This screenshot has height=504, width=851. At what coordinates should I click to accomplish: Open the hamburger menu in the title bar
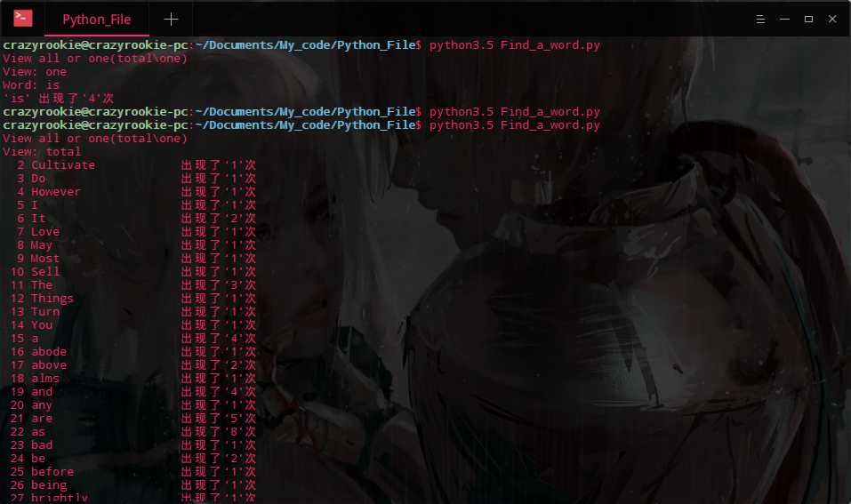click(x=760, y=20)
